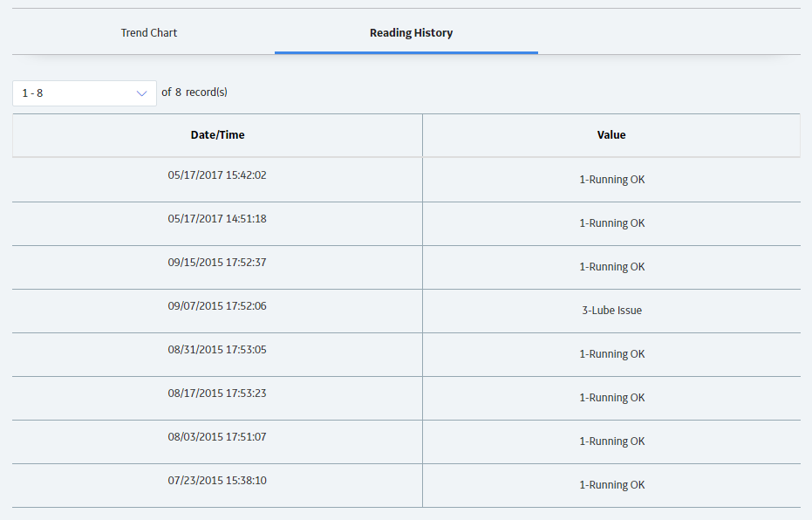Select the Reading History tab
The image size is (812, 520).
411,32
